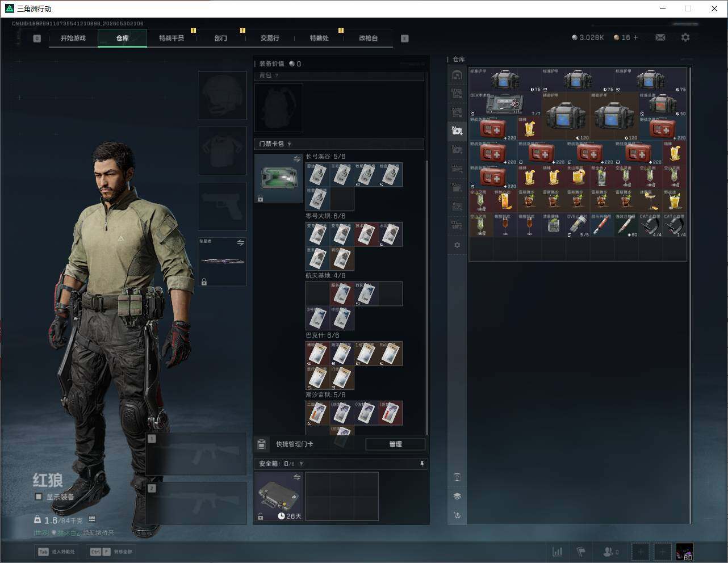The width and height of the screenshot is (728, 563).
Task: Click right bracket key icon after tabs
Action: click(x=405, y=39)
